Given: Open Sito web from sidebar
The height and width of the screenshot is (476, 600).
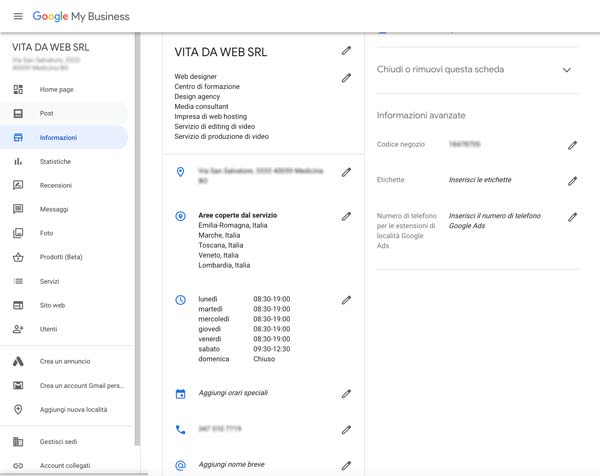Looking at the screenshot, I should (52, 305).
